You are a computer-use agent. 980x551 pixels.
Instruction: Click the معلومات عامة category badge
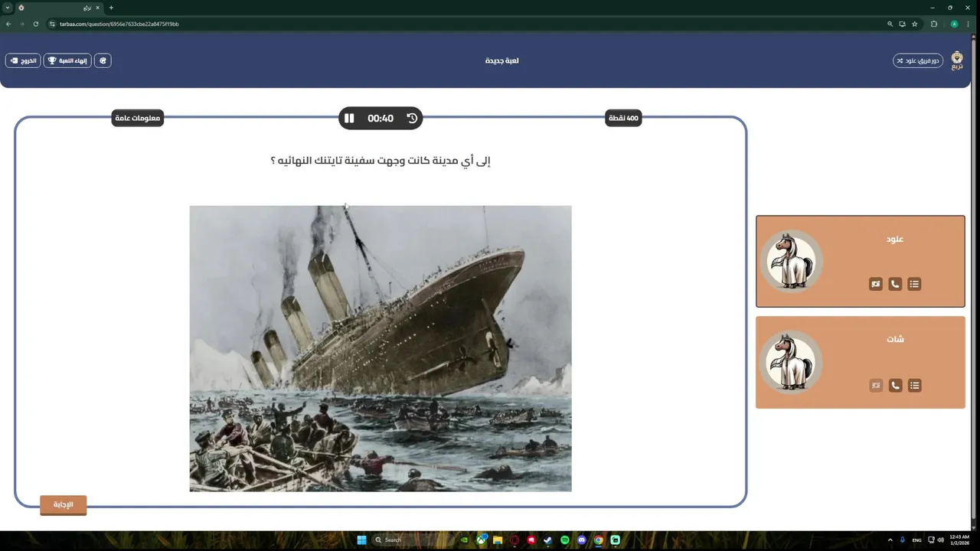[138, 119]
